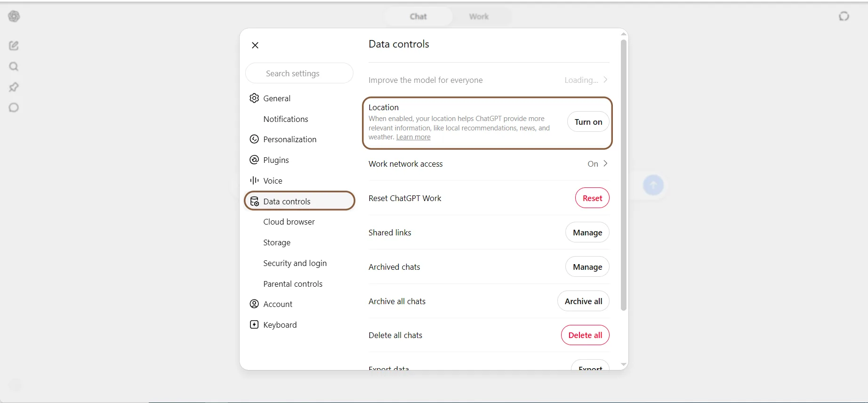The image size is (868, 403).
Task: Start a new chat with the compose icon
Action: pos(14,46)
